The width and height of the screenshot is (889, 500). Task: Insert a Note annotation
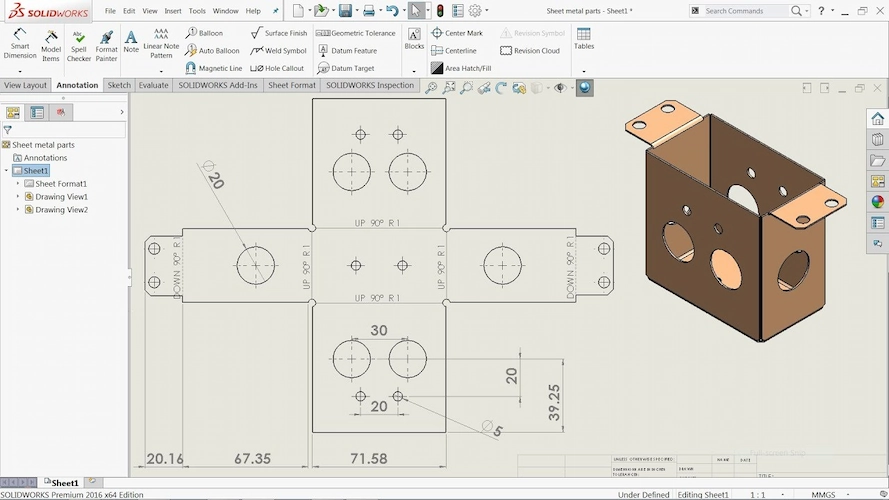point(131,41)
